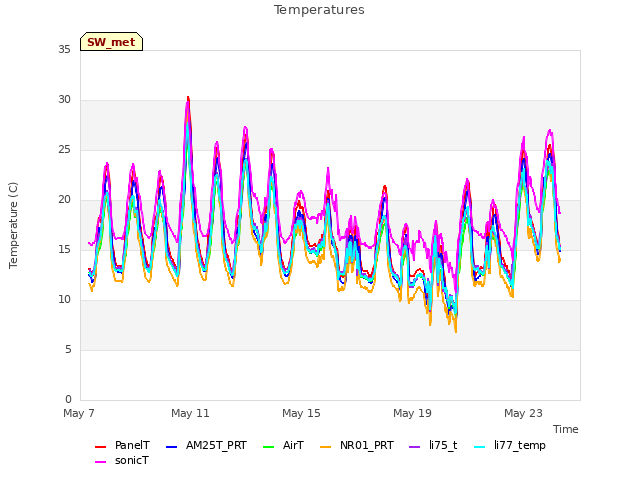Screen dimensions: 640x480
Task: Toggle the PanelT series in the legend
Action: pyautogui.click(x=122, y=445)
